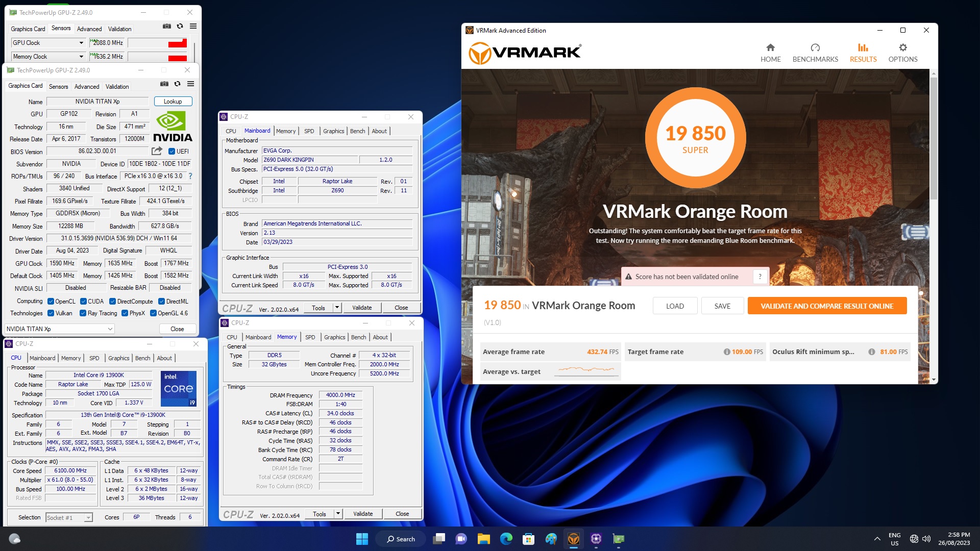Switch to Advanced tab in GPU-Z Graphics Card window
Screen dimensions: 980x551
[x=87, y=87]
